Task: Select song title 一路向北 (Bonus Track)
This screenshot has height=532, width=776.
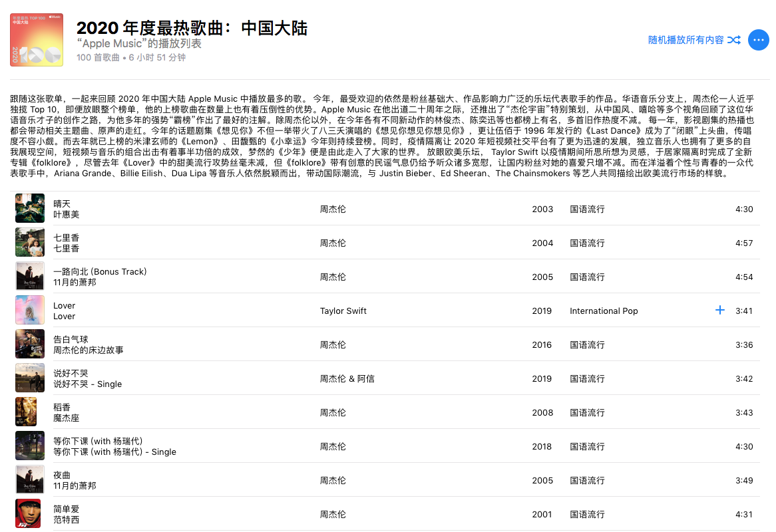Action: 100,271
